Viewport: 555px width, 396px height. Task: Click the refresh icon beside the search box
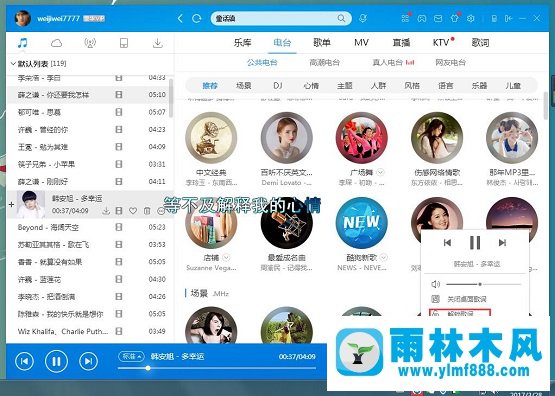tap(196, 18)
